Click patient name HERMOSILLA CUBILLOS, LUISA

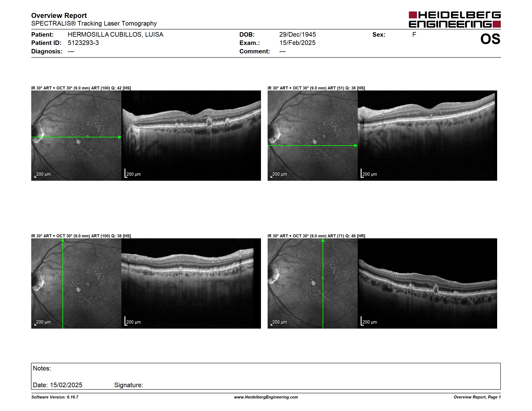(x=115, y=35)
